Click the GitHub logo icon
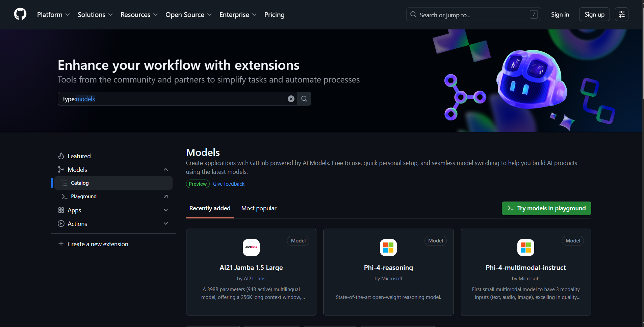 (20, 14)
